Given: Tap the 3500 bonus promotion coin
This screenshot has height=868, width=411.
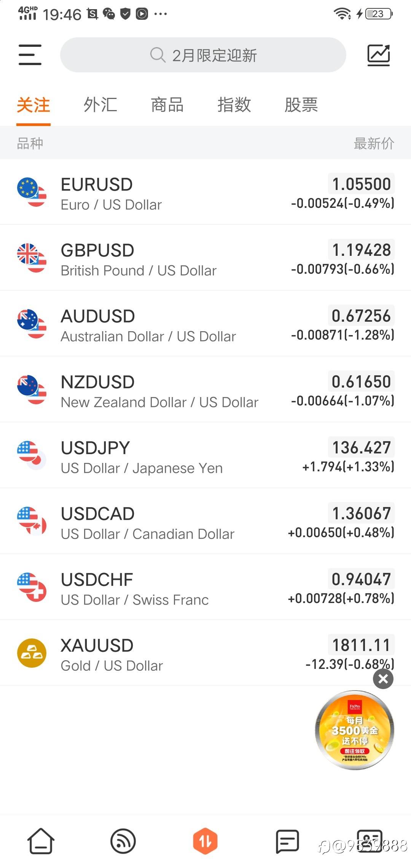Looking at the screenshot, I should pyautogui.click(x=354, y=730).
